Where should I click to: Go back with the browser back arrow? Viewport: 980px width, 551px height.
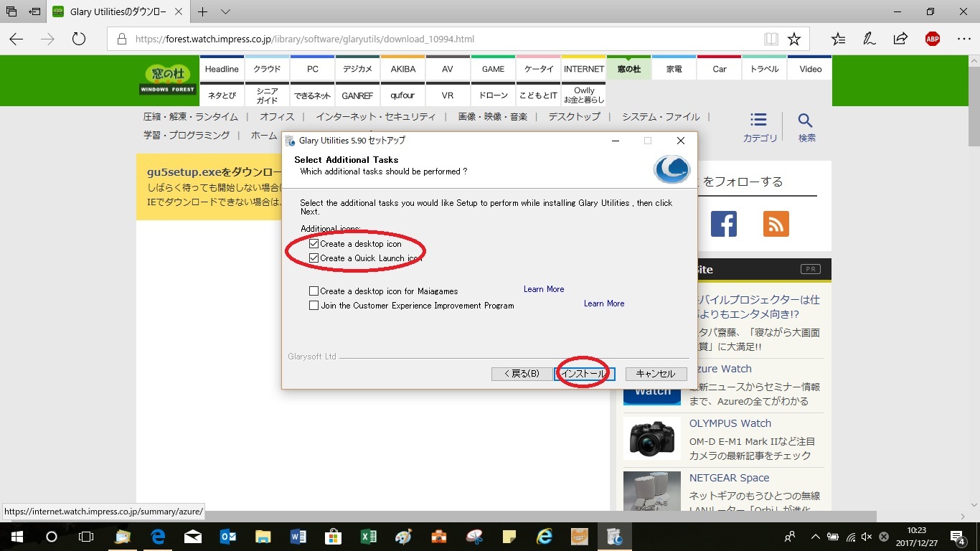pos(16,39)
